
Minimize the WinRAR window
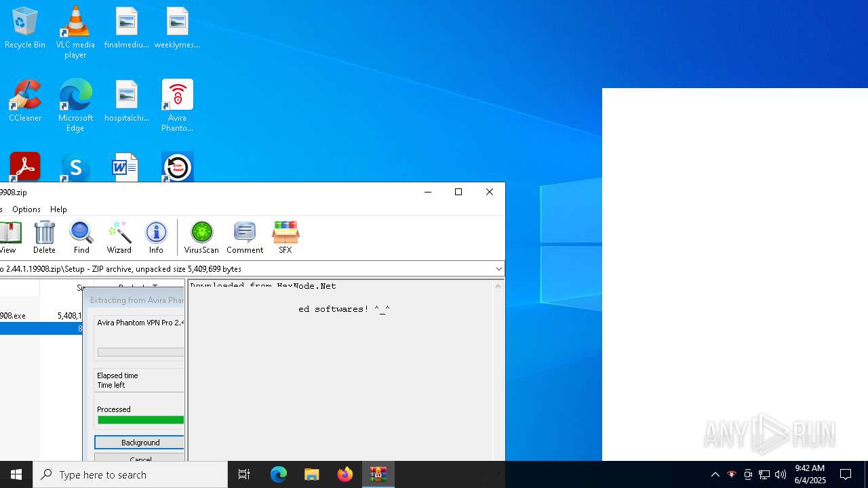[x=427, y=192]
